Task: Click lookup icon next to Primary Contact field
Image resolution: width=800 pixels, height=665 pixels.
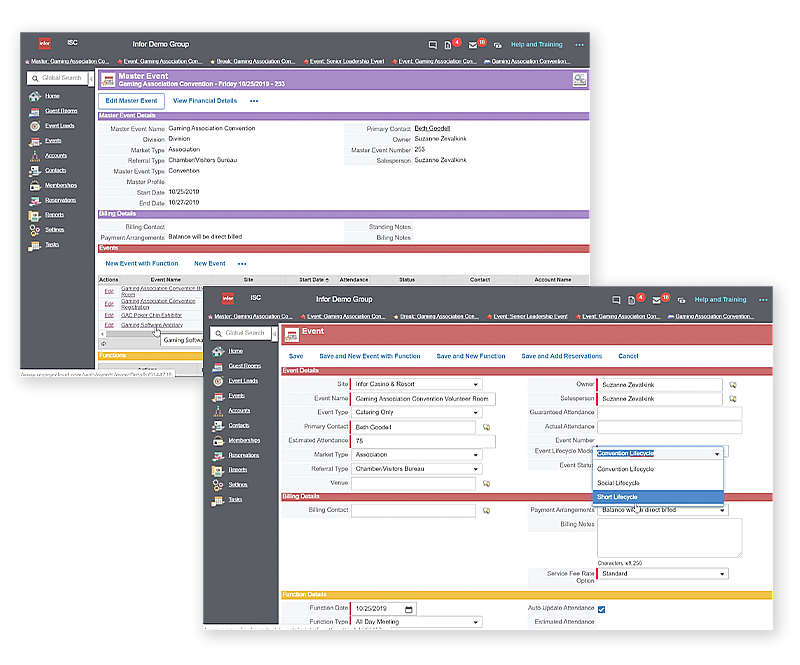Action: point(487,427)
